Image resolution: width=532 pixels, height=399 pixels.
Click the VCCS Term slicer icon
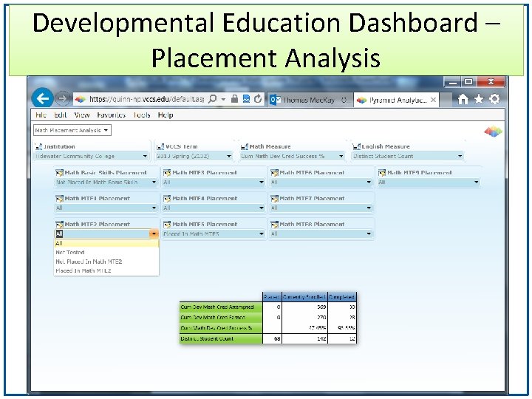(160, 146)
